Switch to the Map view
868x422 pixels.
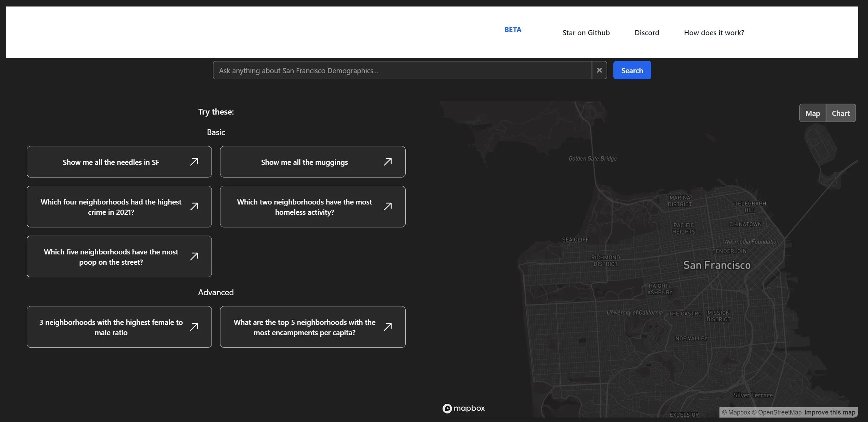point(812,113)
